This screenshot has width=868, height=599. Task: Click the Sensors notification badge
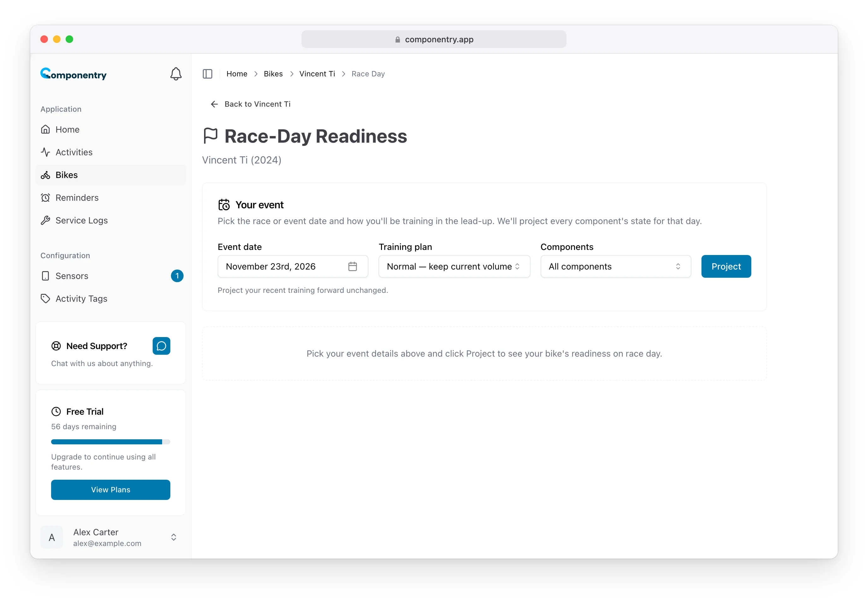[x=177, y=276]
